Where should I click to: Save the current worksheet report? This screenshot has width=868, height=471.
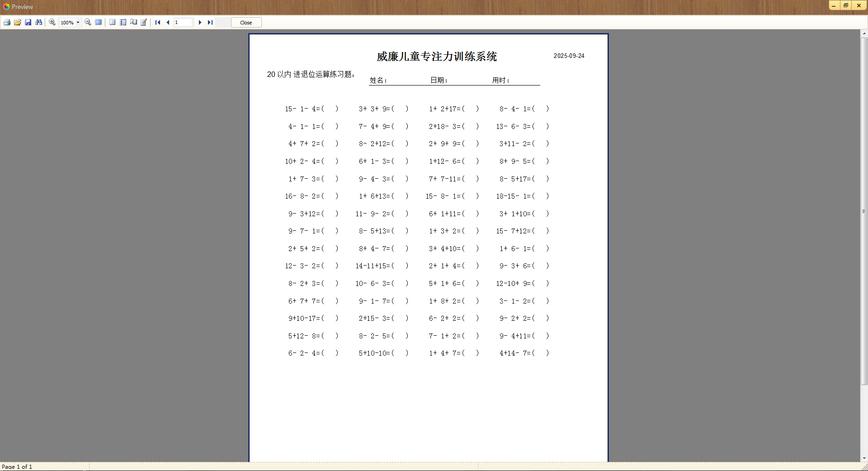(x=28, y=22)
